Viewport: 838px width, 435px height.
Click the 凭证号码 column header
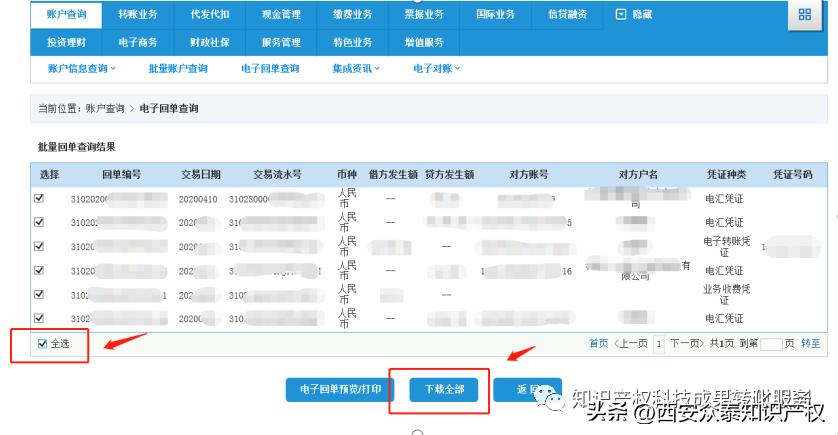793,174
